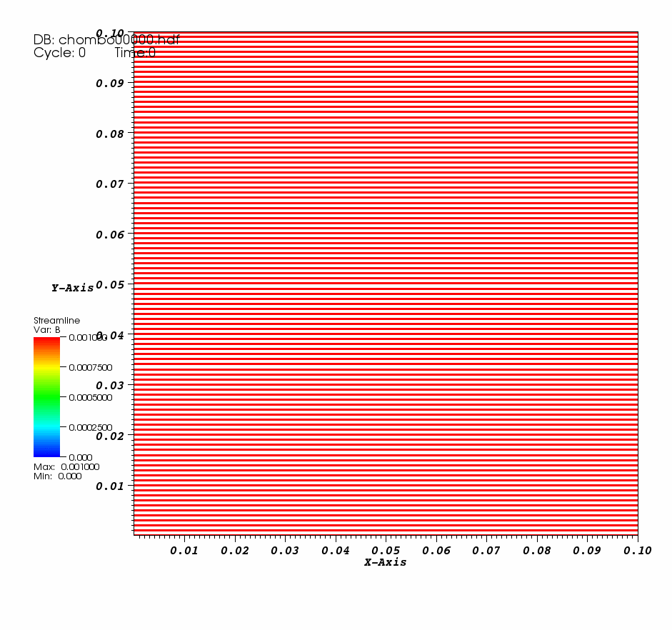This screenshot has width=672, height=630.
Task: Click the 'Y-Axis' title label
Action: [73, 288]
